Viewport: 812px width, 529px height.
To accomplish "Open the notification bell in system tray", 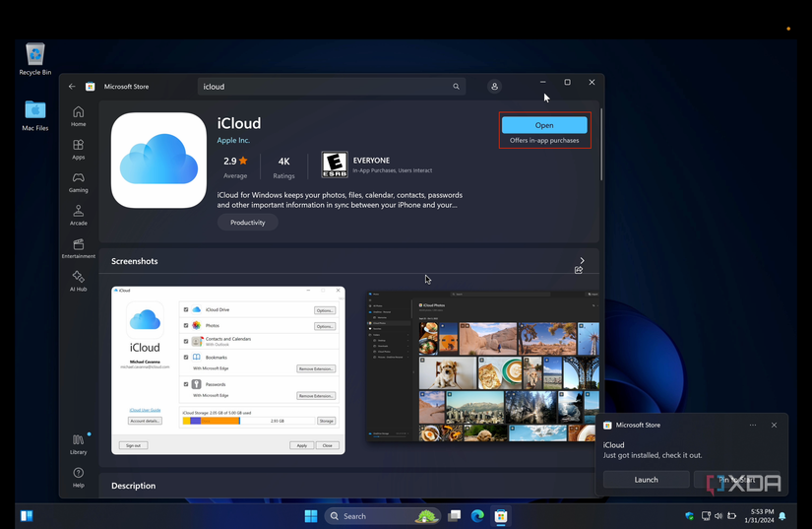I will 782,516.
